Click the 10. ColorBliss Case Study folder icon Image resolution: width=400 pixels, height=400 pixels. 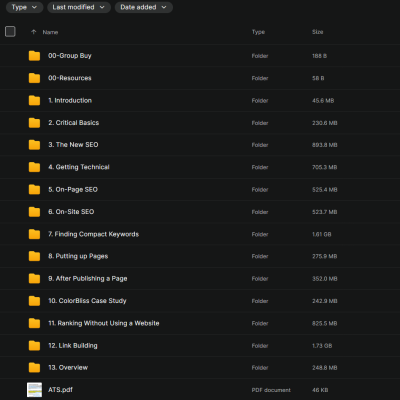coord(34,301)
